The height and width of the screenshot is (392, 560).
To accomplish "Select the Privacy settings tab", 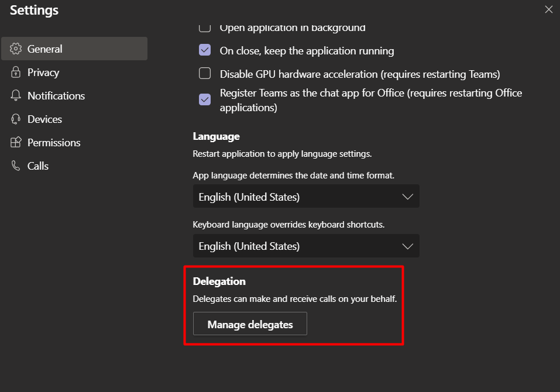I will pos(74,72).
